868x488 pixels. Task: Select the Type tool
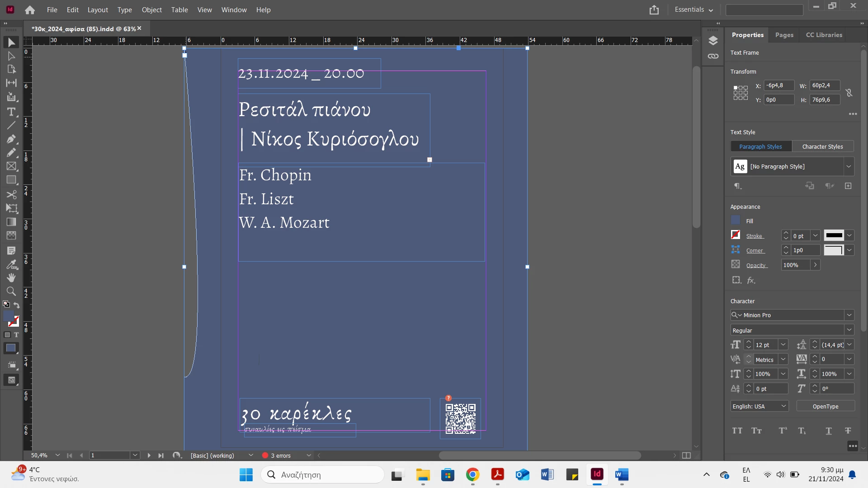point(11,112)
